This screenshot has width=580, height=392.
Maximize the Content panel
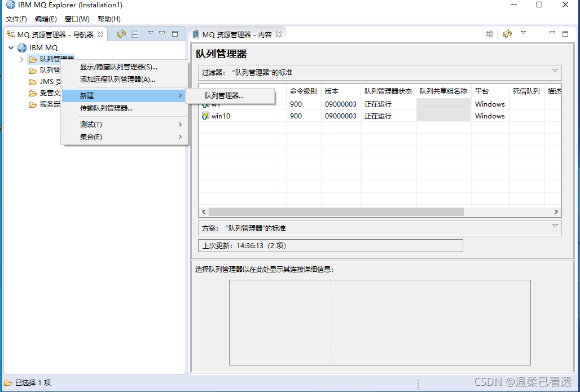point(565,34)
